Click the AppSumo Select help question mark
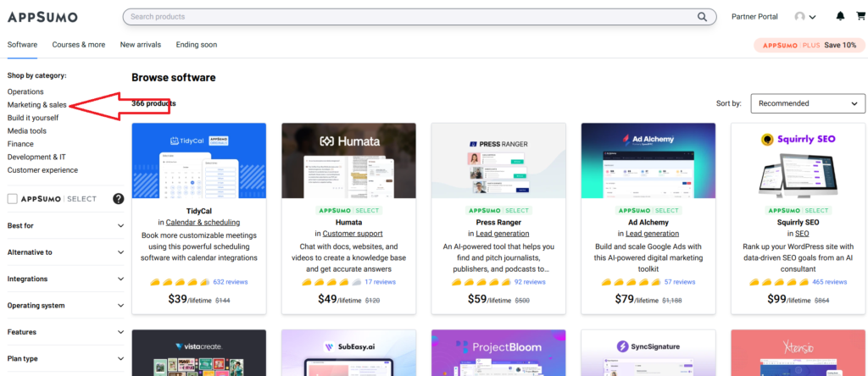This screenshot has width=868, height=376. click(119, 199)
